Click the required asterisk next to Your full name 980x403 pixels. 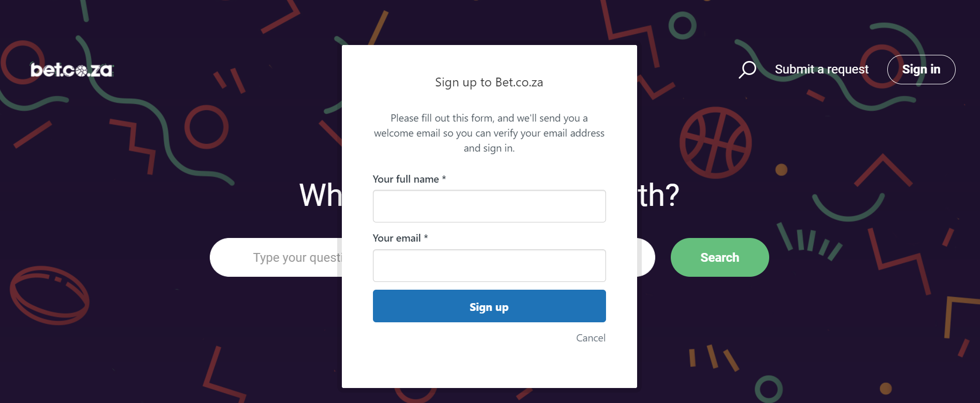(x=444, y=178)
